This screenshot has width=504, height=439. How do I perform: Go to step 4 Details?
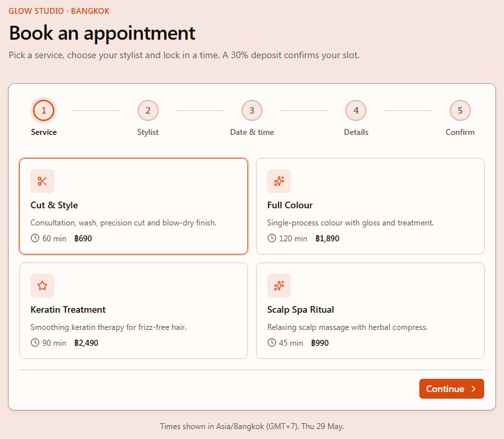356,110
